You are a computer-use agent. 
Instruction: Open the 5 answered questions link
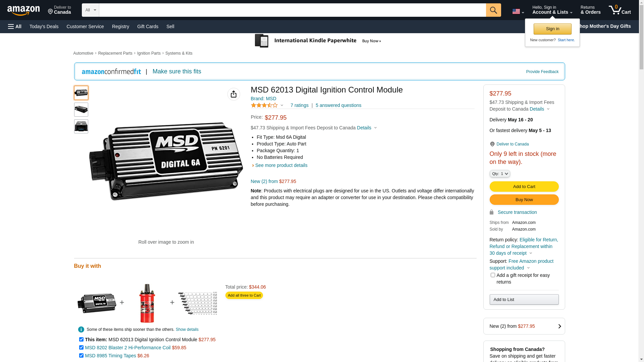338,105
